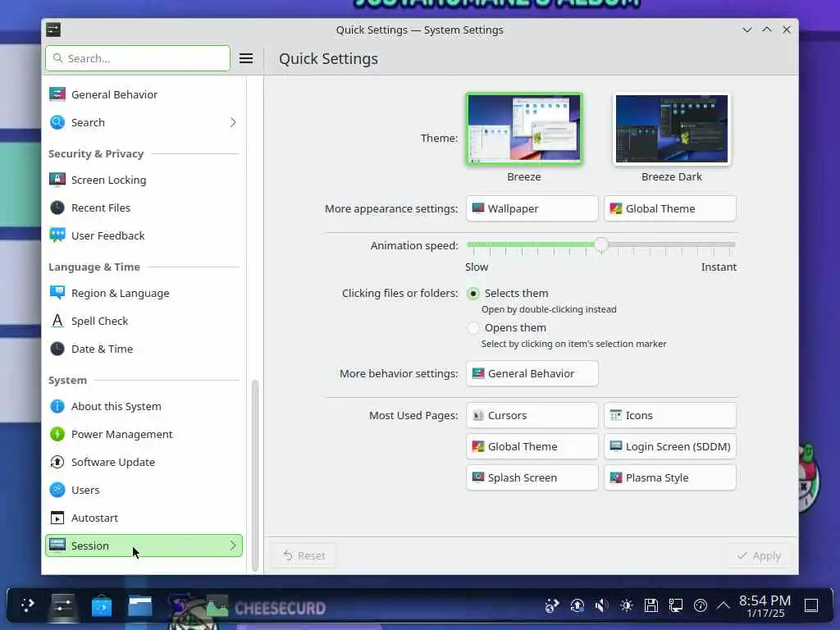This screenshot has width=840, height=630.
Task: Open Wallpaper appearance settings
Action: (532, 208)
